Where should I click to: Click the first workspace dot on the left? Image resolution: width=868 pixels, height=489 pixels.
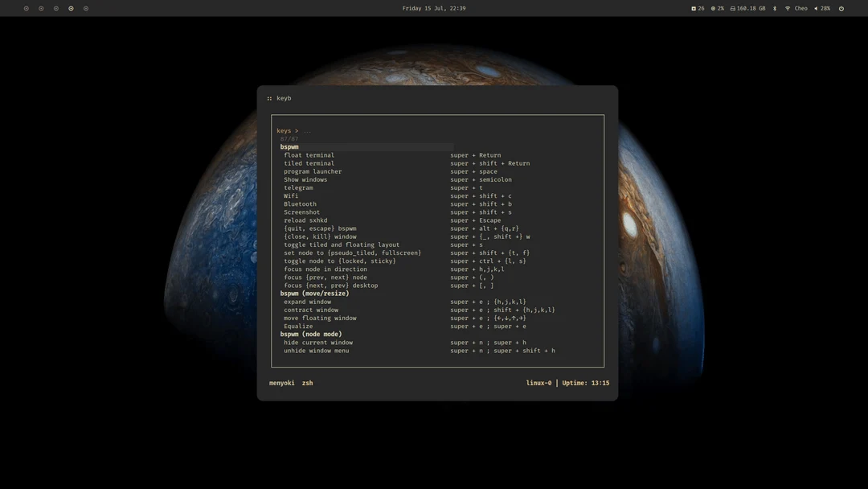[x=26, y=8]
